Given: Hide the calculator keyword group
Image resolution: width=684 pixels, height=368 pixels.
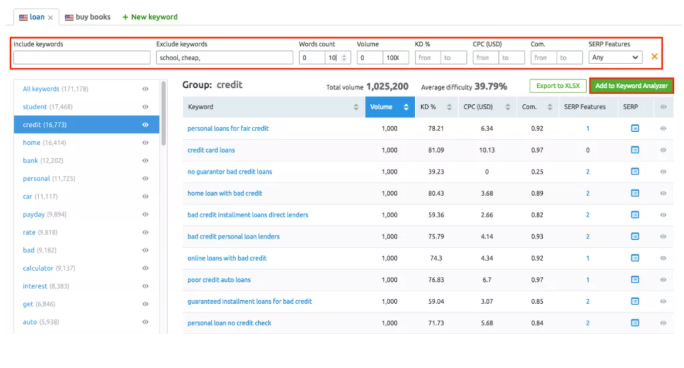Looking at the screenshot, I should click(145, 268).
